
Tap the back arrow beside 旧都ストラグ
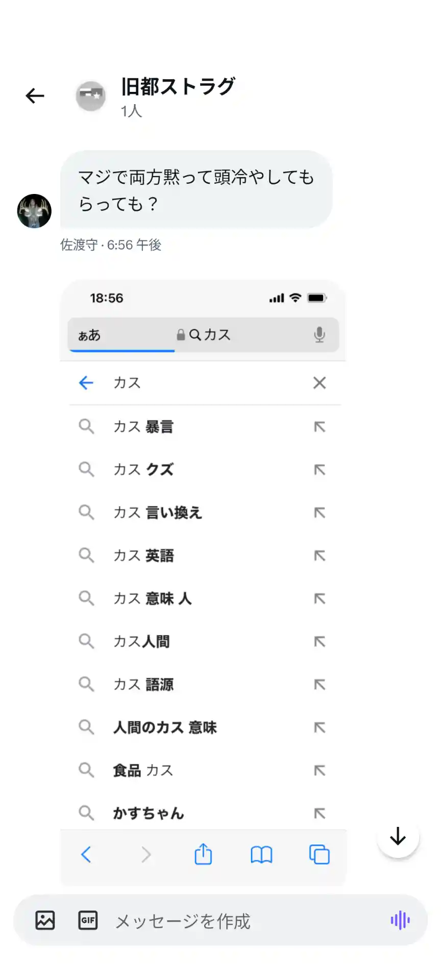pyautogui.click(x=35, y=95)
